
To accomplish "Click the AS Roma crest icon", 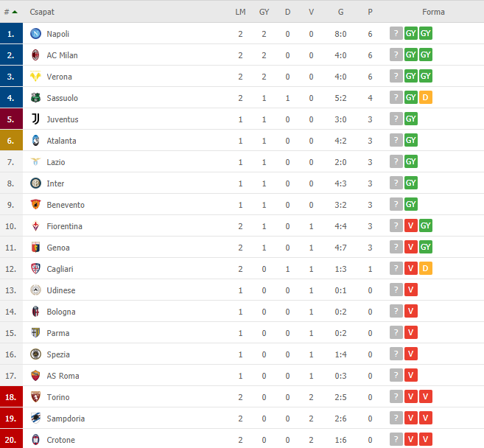I will [36, 376].
